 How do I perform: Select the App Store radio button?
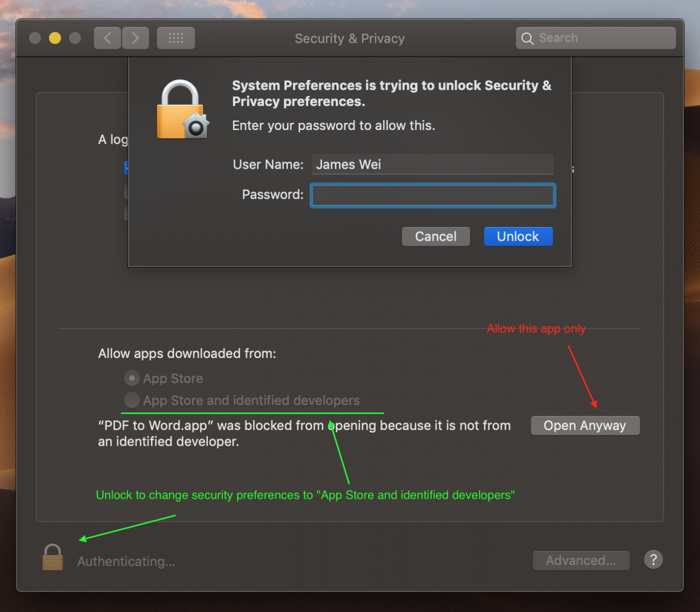click(132, 378)
